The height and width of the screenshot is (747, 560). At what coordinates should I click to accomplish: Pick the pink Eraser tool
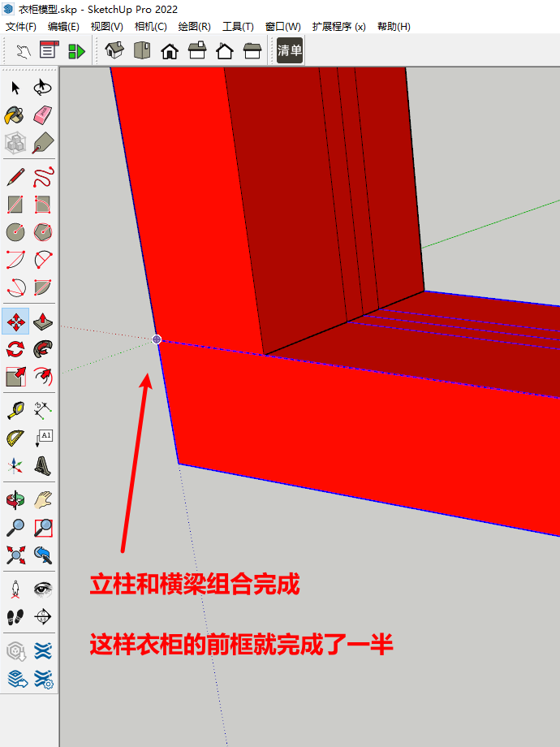pos(43,115)
